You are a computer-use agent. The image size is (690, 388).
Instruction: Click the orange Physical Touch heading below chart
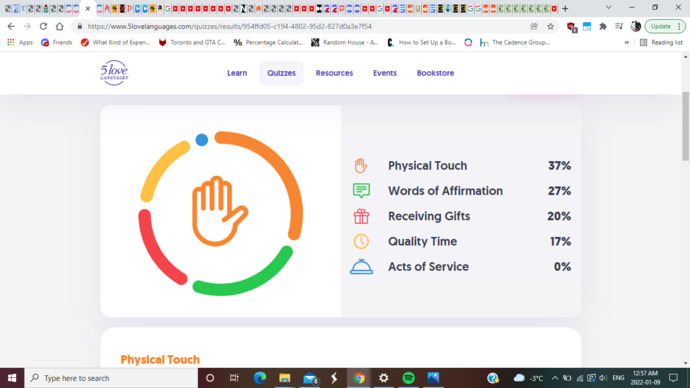click(160, 359)
